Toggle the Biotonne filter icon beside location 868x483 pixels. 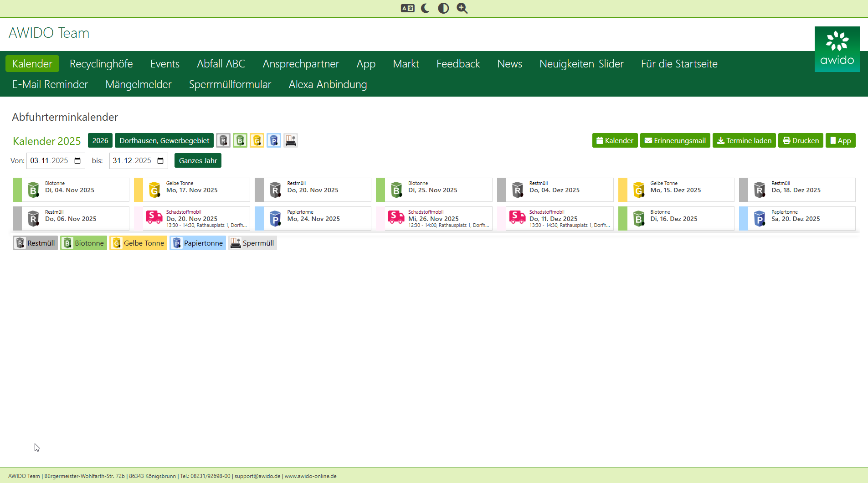240,141
